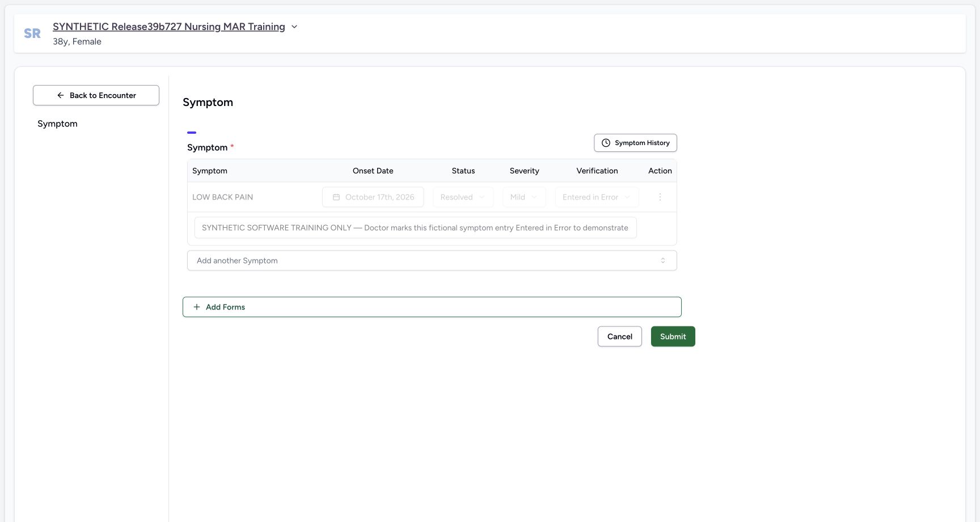Click the clock icon in Symptom History
The image size is (980, 522).
click(x=606, y=143)
